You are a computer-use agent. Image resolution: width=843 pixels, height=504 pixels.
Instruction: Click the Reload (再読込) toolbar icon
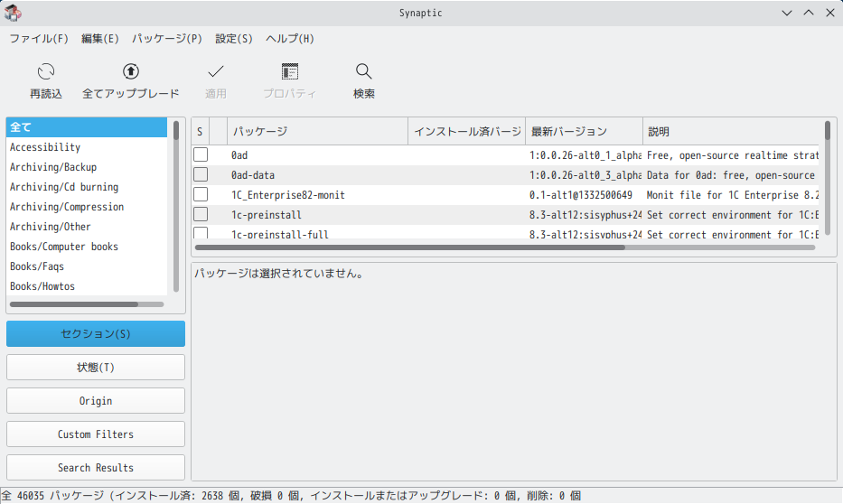pos(46,71)
